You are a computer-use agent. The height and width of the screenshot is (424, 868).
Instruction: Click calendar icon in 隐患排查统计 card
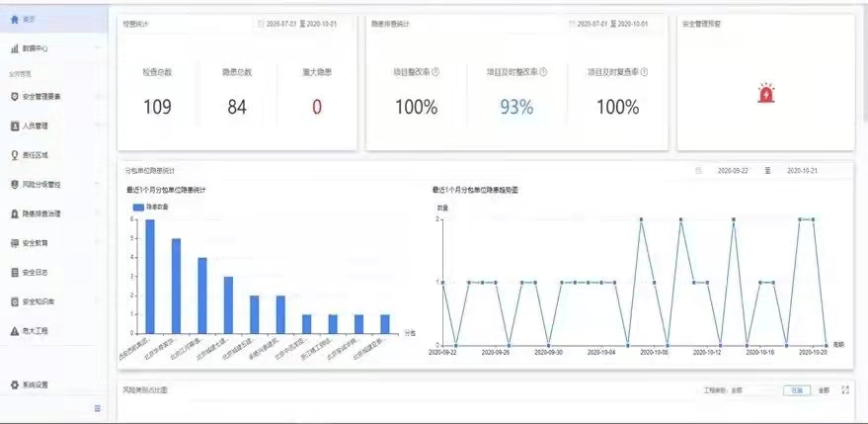tap(572, 24)
